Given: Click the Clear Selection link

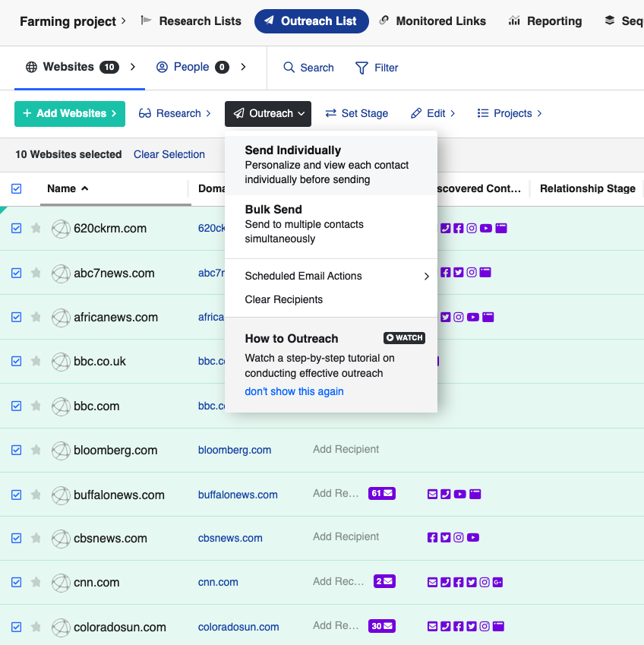Looking at the screenshot, I should 169,154.
